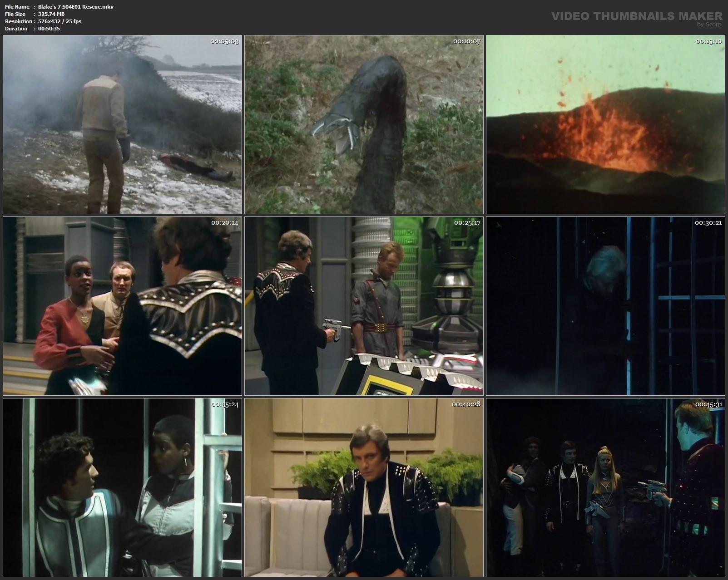Click the 00:45:31 timestamp label
The image size is (728, 580).
pyautogui.click(x=708, y=404)
